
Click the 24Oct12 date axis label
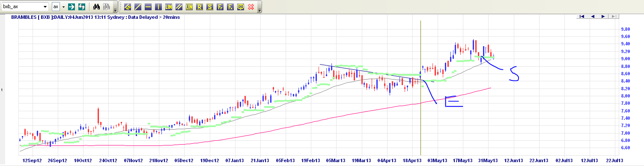click(107, 160)
